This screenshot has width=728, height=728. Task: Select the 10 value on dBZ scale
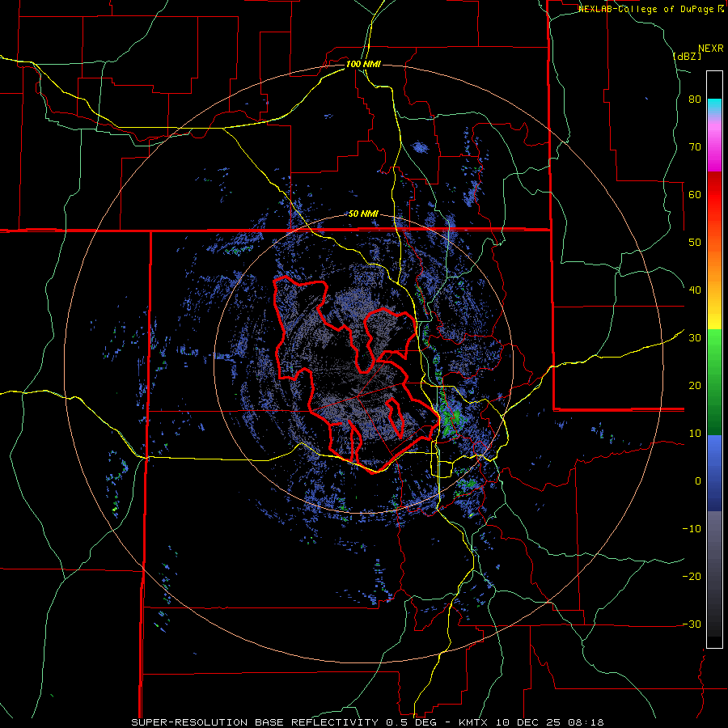695,434
